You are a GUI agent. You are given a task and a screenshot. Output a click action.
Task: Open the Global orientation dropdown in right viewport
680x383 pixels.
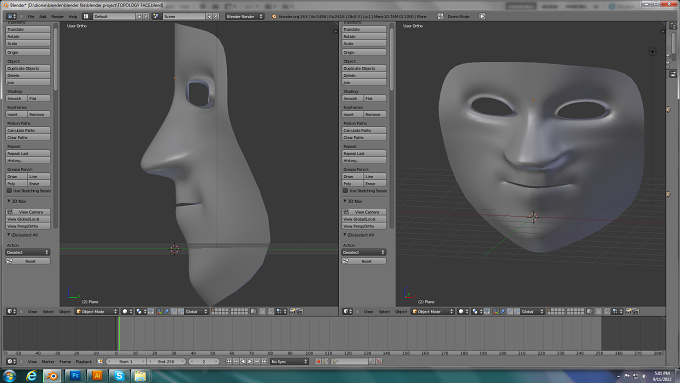(533, 311)
